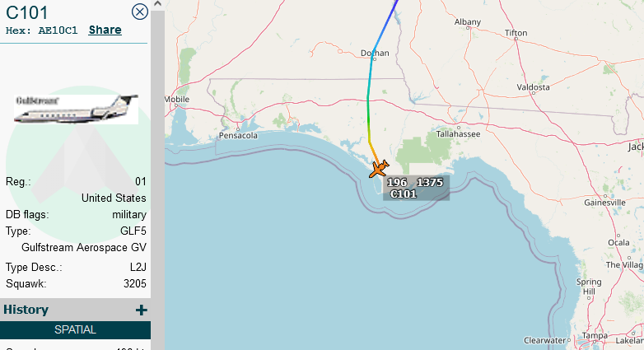Click the Valdosta city marker

click(534, 93)
